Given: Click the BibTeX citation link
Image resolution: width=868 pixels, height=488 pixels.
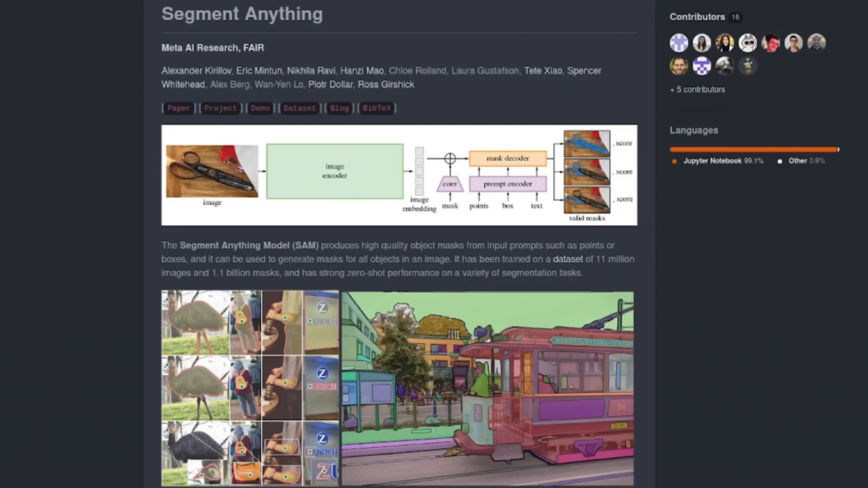Looking at the screenshot, I should 376,108.
